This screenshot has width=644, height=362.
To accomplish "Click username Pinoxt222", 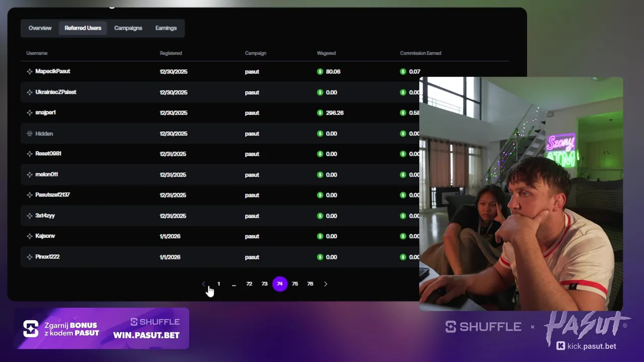I will (x=48, y=257).
